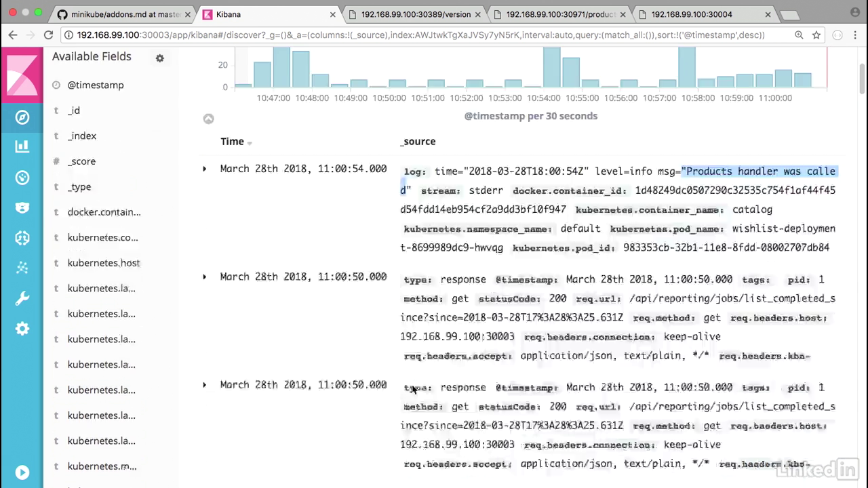Bookmark page with the star icon
Image resolution: width=868 pixels, height=488 pixels.
(816, 35)
